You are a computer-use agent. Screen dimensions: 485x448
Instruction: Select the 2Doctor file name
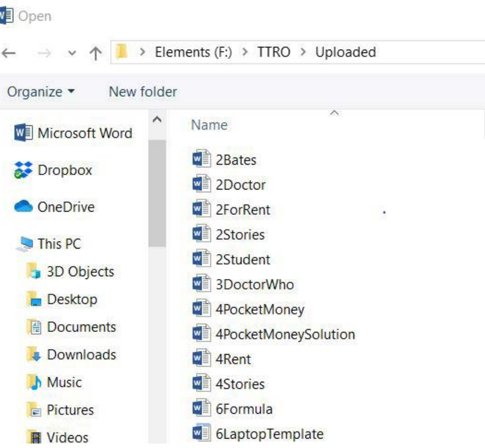click(x=240, y=185)
